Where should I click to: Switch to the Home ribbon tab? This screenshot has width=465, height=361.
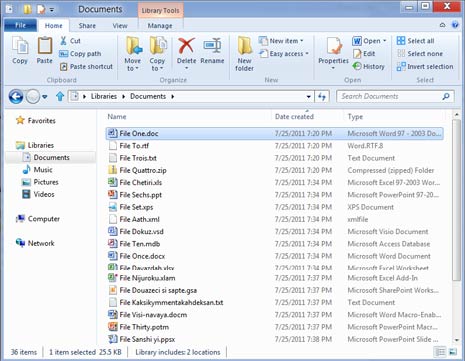click(54, 26)
